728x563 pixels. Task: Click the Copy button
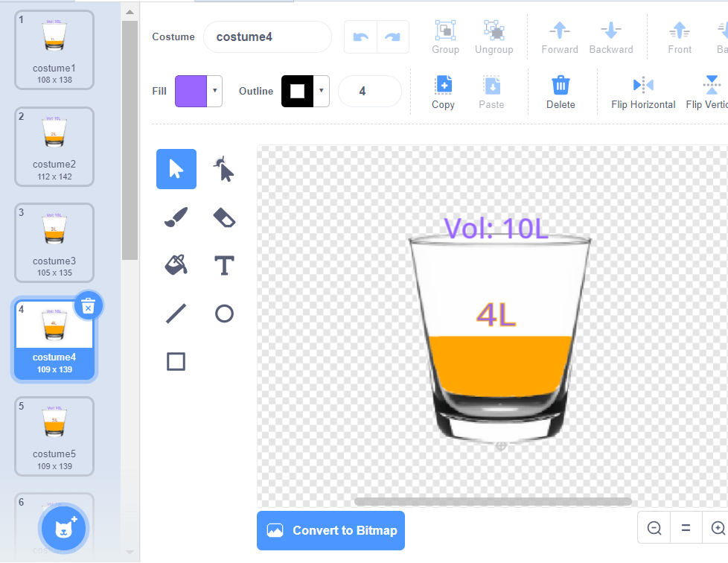pyautogui.click(x=443, y=92)
